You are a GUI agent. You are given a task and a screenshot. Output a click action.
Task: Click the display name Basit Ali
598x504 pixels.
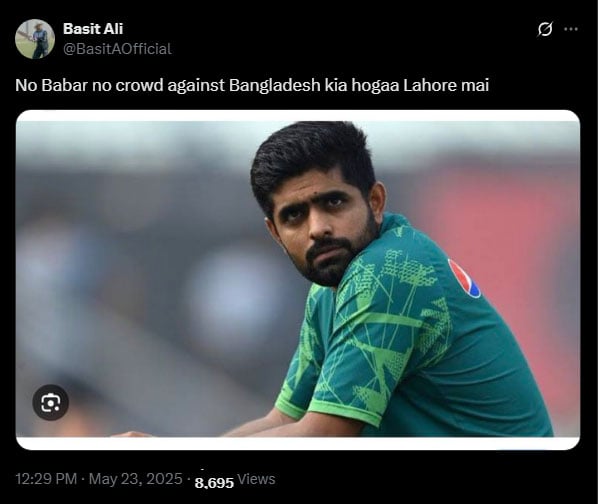pos(93,29)
